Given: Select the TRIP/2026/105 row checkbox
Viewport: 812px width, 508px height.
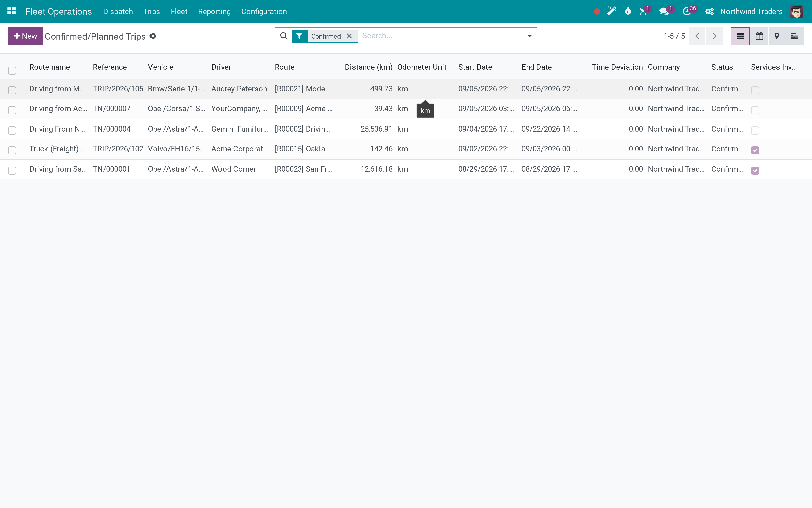Looking at the screenshot, I should tap(12, 90).
